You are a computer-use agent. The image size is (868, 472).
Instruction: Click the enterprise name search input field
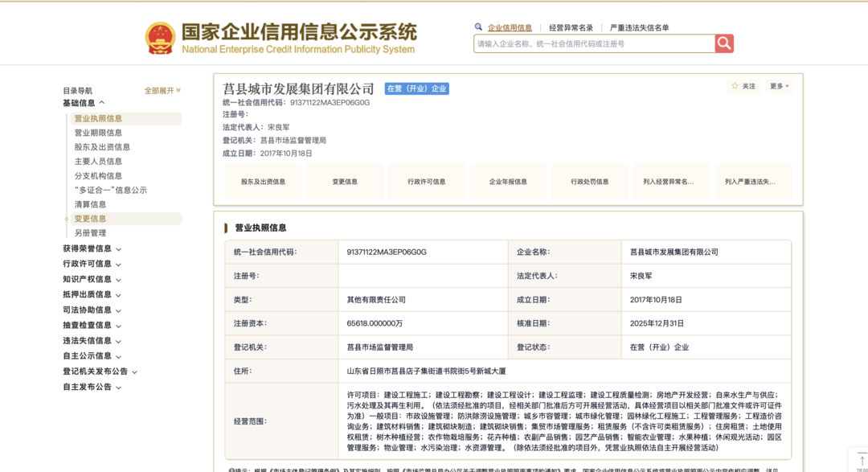[594, 43]
